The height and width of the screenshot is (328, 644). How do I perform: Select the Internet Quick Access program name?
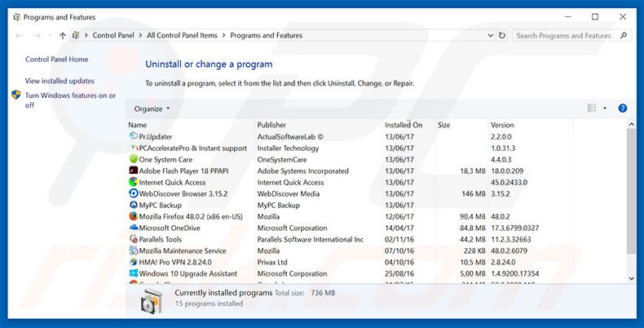(172, 183)
